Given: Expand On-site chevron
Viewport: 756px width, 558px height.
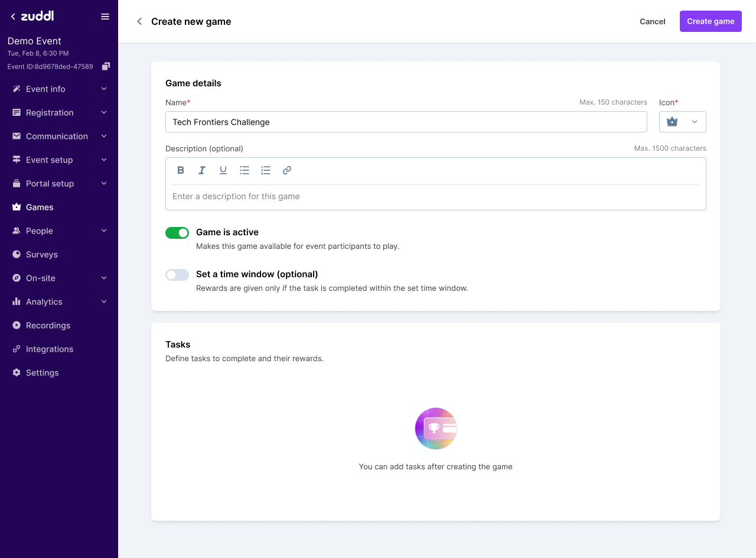Looking at the screenshot, I should [x=104, y=278].
